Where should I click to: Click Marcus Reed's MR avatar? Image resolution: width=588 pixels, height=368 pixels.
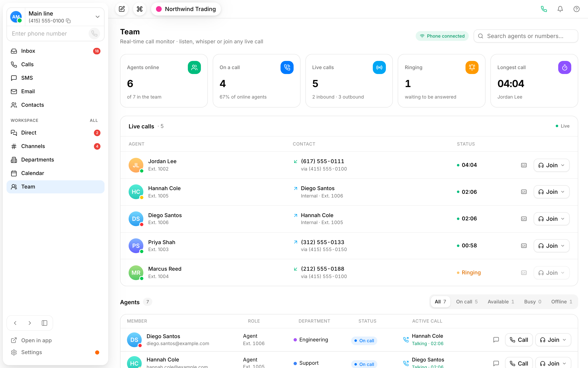tap(136, 273)
